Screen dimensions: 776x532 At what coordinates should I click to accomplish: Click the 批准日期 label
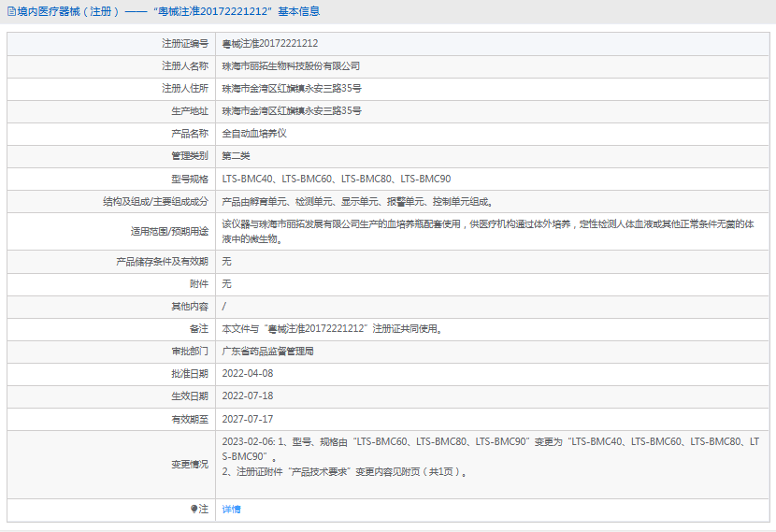coord(190,374)
